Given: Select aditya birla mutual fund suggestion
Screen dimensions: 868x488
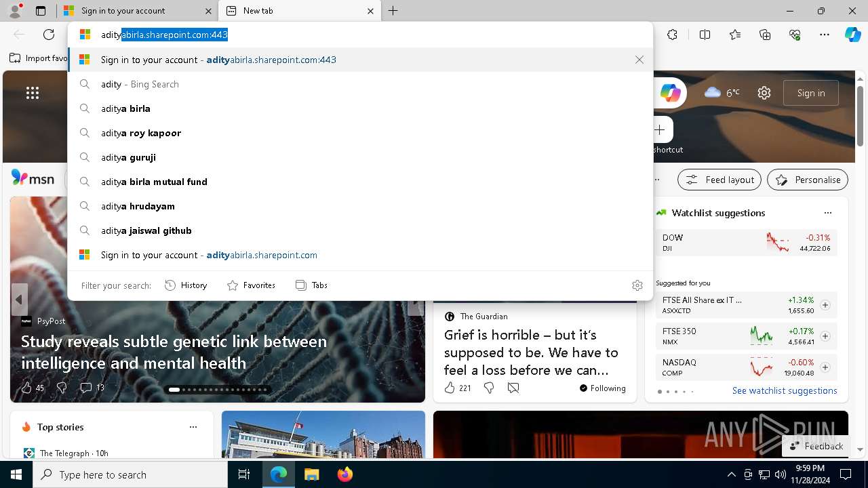Looking at the screenshot, I should (x=360, y=182).
